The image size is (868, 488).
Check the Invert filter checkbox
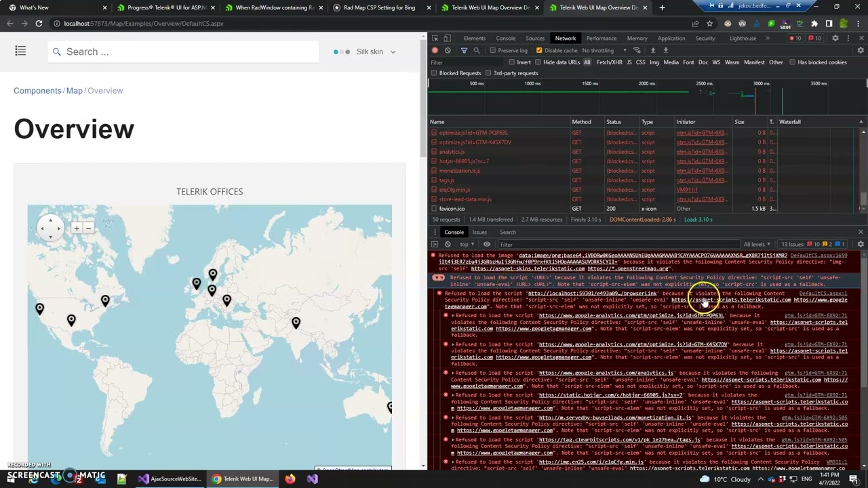coord(512,62)
